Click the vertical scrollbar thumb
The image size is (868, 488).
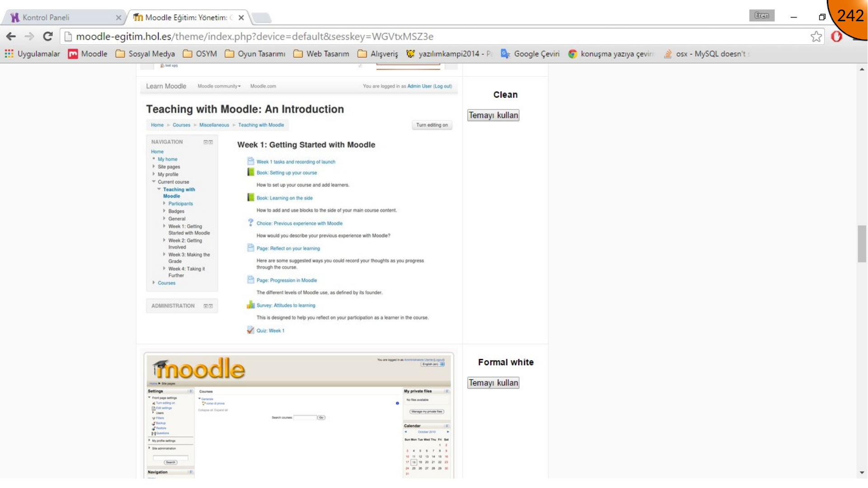click(862, 244)
